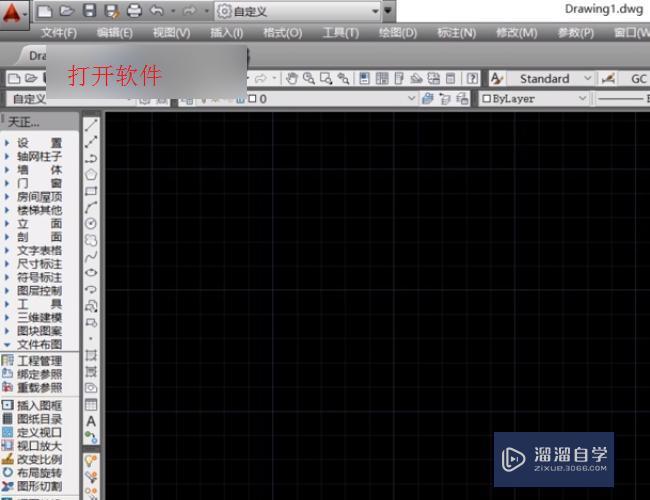Click the Layer Previous icon
The width and height of the screenshot is (650, 500).
[445, 99]
